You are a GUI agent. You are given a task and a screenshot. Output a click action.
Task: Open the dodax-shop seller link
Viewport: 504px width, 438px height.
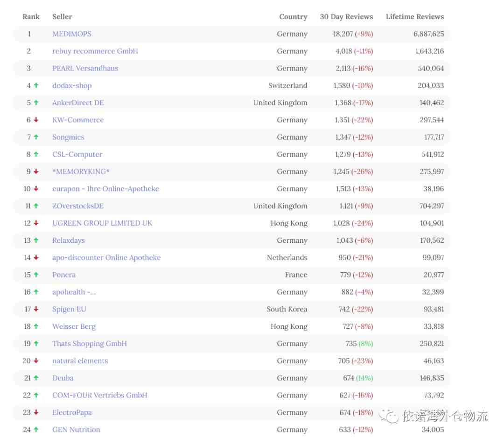click(x=72, y=85)
